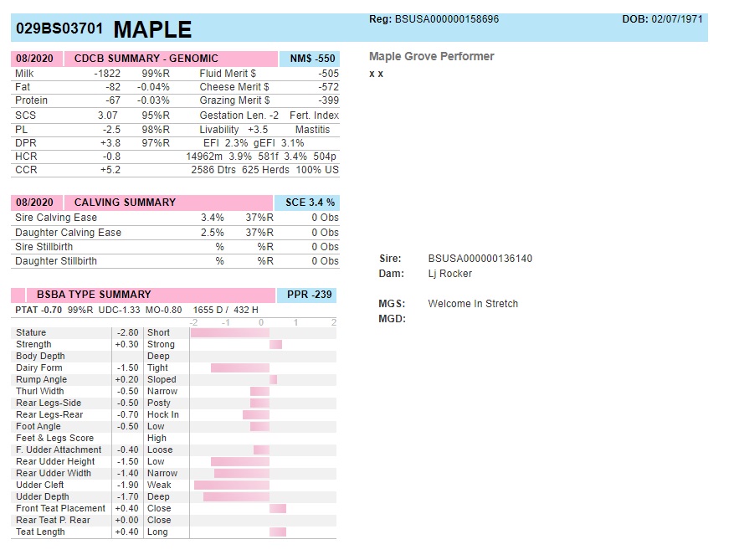
Task: Select the Maple Grove Performer full name
Action: (432, 57)
